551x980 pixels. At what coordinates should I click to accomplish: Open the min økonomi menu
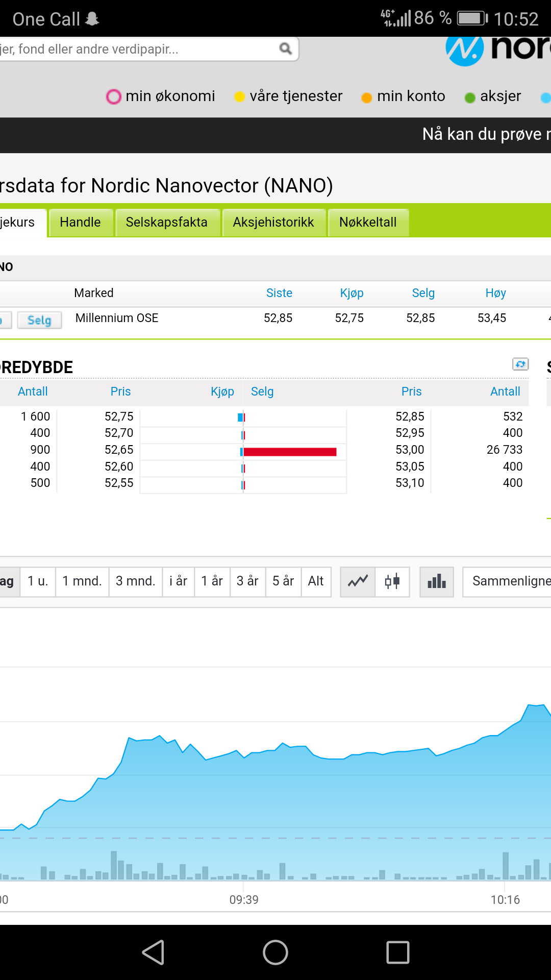coord(161,96)
